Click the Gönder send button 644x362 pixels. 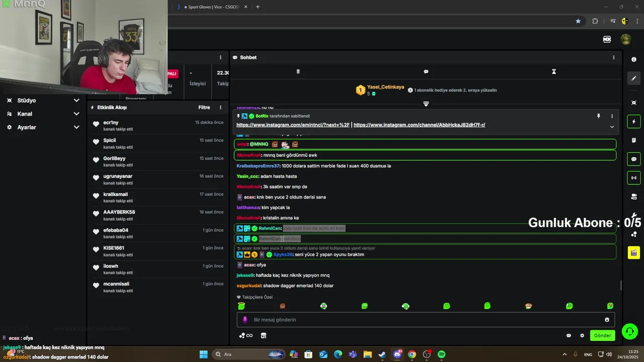[x=602, y=335]
